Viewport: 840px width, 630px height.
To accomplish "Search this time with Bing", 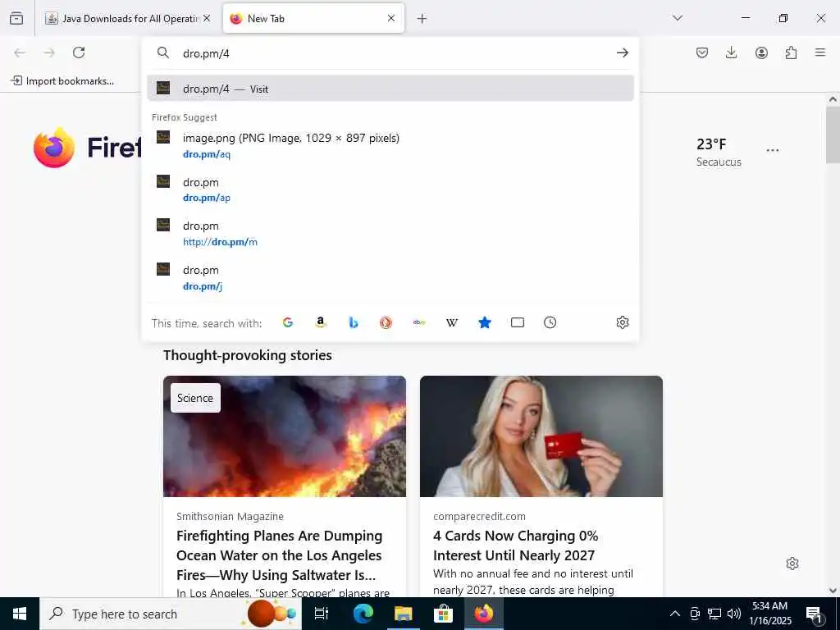I will tap(353, 322).
